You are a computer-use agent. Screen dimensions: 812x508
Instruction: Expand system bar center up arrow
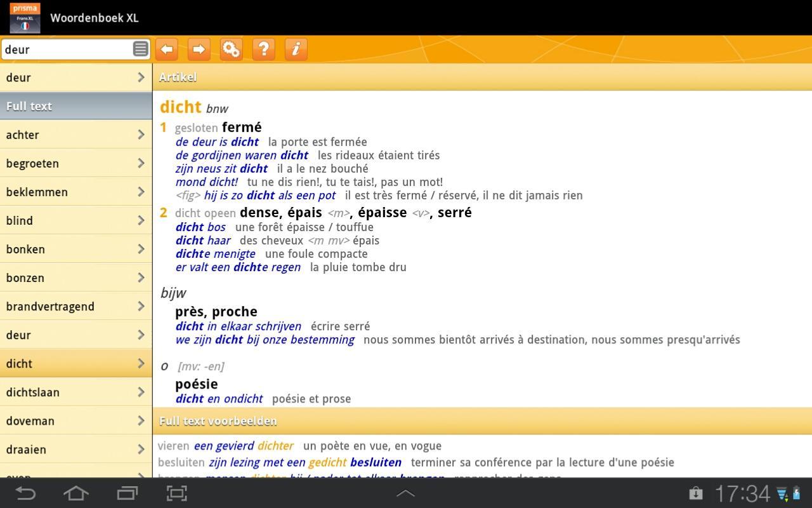(405, 493)
